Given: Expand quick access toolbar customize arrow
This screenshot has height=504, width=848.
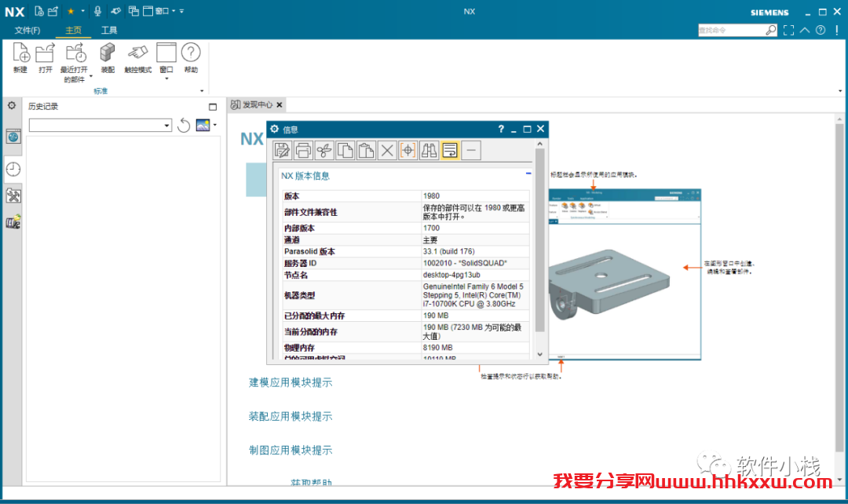Looking at the screenshot, I should [x=181, y=11].
